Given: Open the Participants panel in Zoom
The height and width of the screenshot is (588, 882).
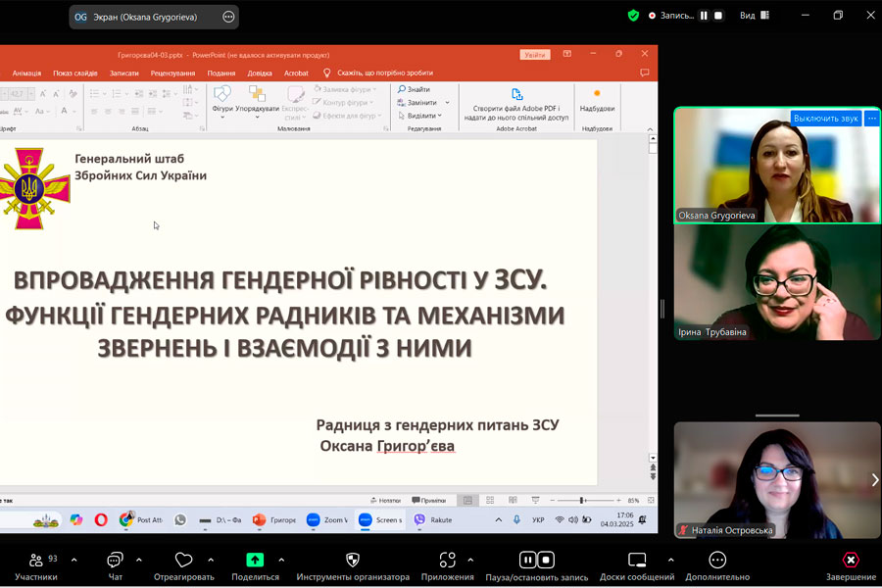Looking at the screenshot, I should (x=36, y=562).
